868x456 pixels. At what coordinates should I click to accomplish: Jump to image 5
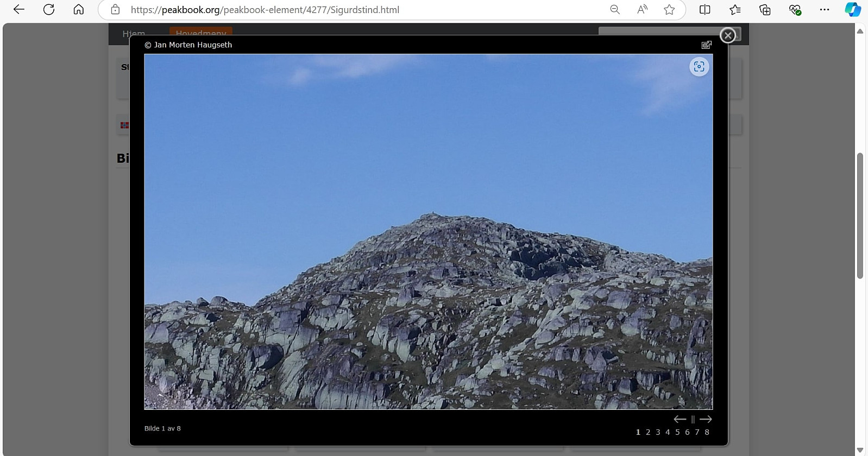point(677,432)
